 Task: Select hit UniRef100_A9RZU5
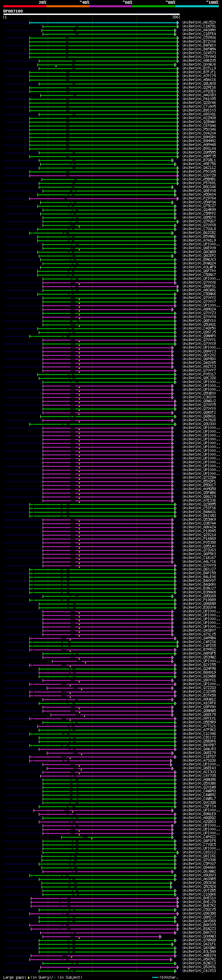tap(199, 60)
